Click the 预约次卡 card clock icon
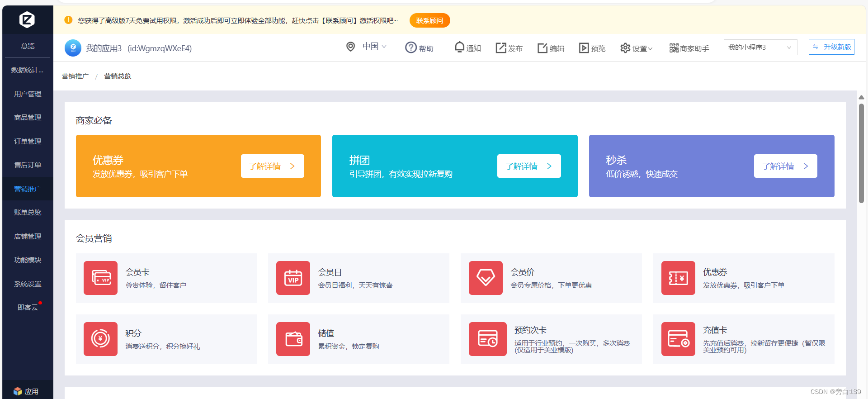868x399 pixels. (x=488, y=339)
